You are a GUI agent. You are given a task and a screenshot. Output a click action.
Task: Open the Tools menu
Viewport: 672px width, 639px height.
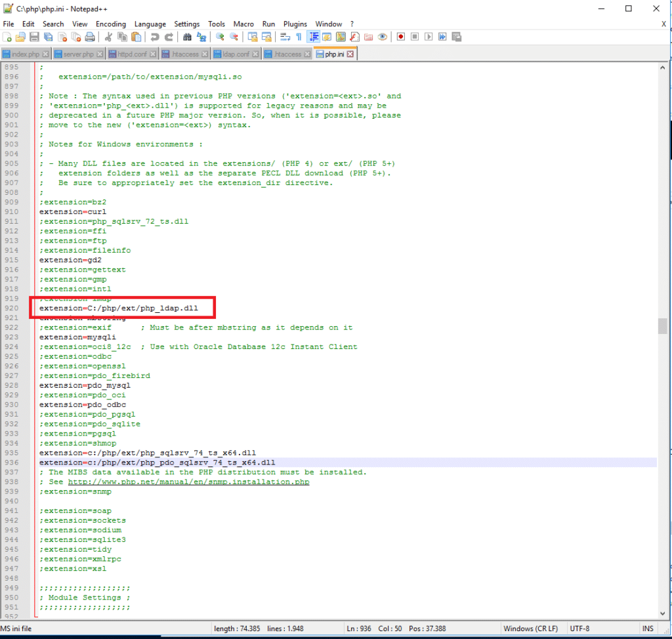217,24
